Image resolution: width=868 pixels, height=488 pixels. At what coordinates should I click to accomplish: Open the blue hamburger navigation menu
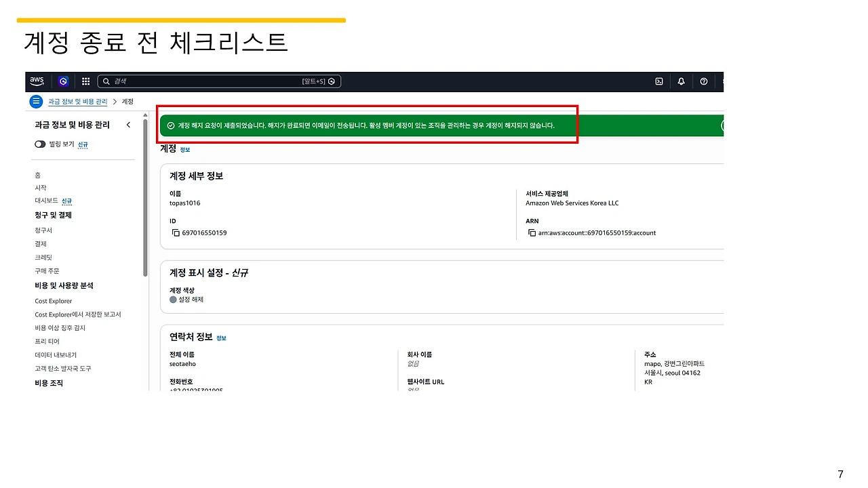[36, 102]
